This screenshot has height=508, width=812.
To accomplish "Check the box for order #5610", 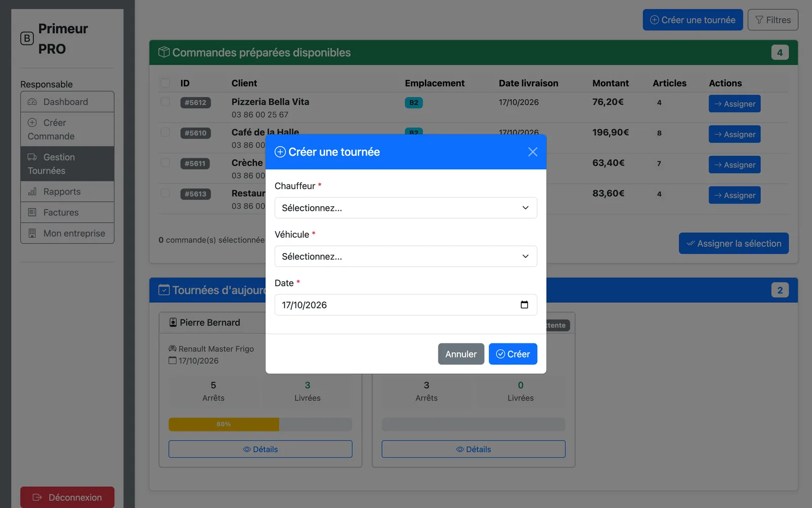I will click(165, 132).
